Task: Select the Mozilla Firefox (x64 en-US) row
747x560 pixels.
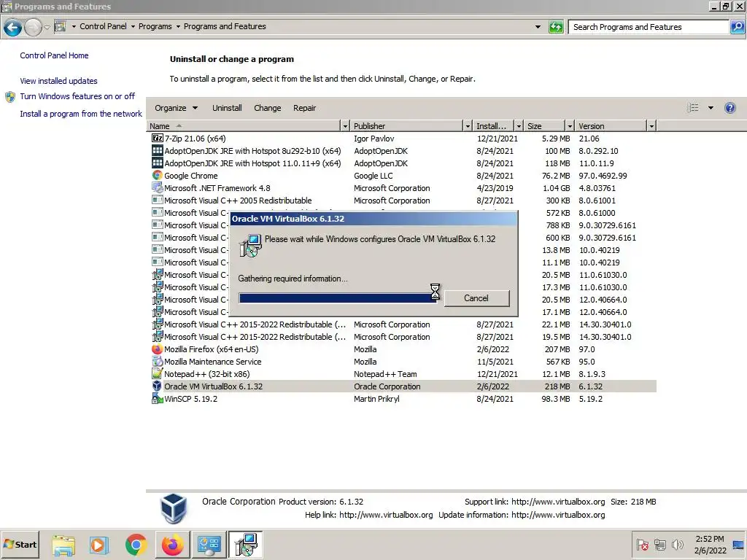Action: [403, 349]
